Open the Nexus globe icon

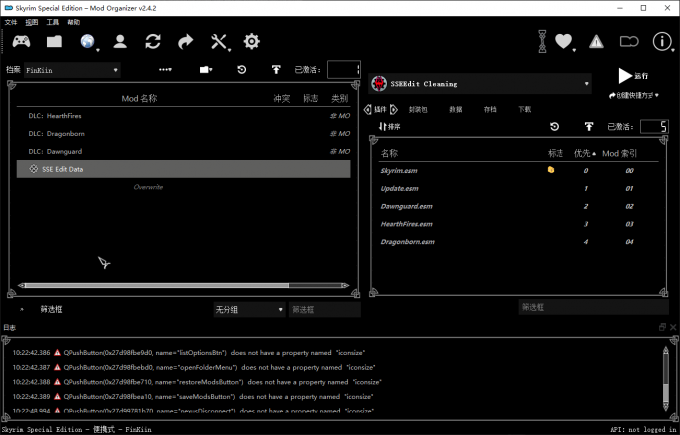88,42
